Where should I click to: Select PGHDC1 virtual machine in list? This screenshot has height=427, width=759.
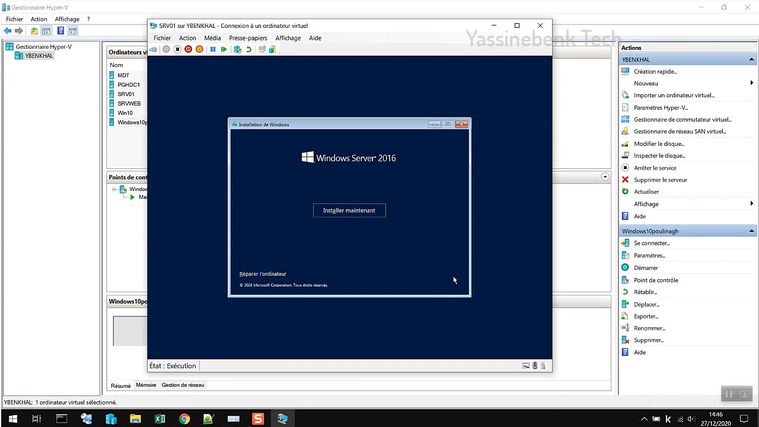point(129,84)
